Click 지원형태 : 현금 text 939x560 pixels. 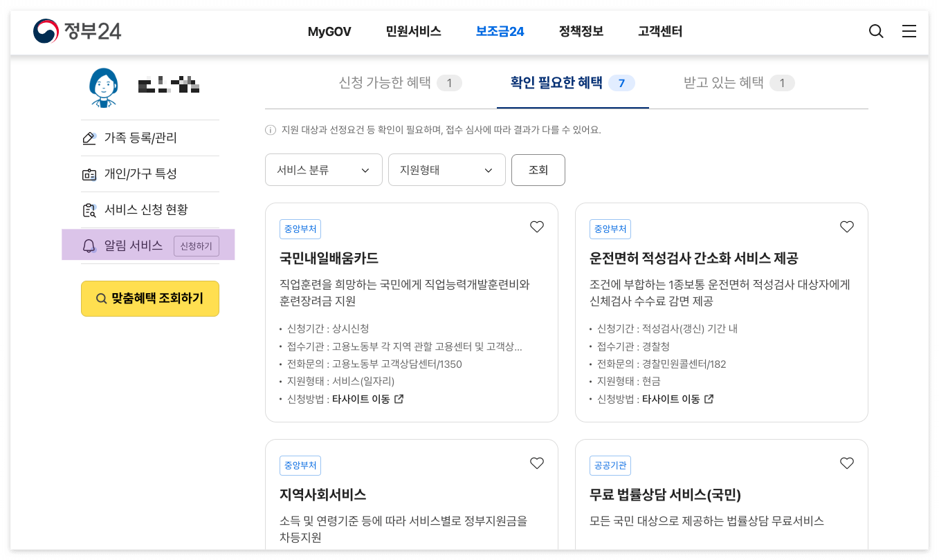pyautogui.click(x=628, y=381)
